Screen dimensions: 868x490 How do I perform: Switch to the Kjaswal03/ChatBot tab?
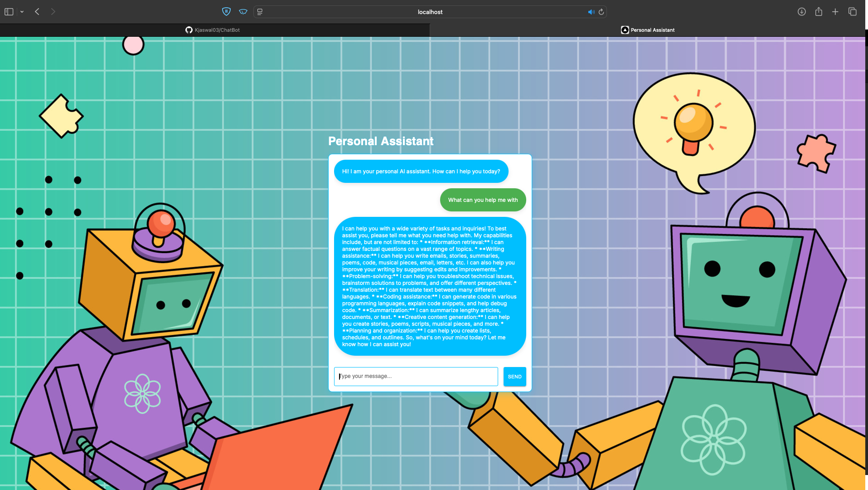(215, 30)
